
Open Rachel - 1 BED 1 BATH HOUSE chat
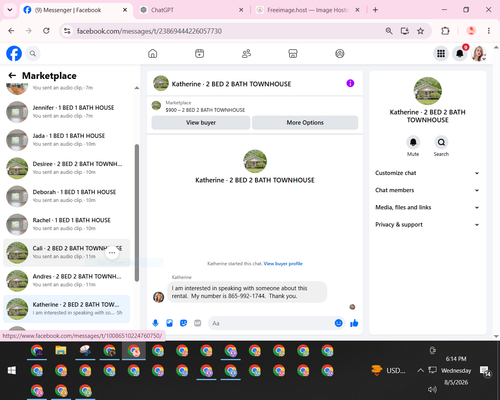67,224
